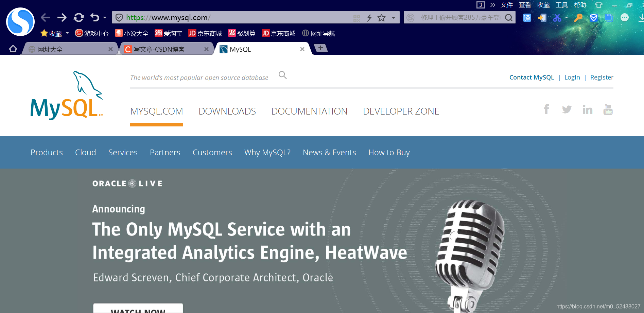Click the tab count box showing 3

[481, 5]
